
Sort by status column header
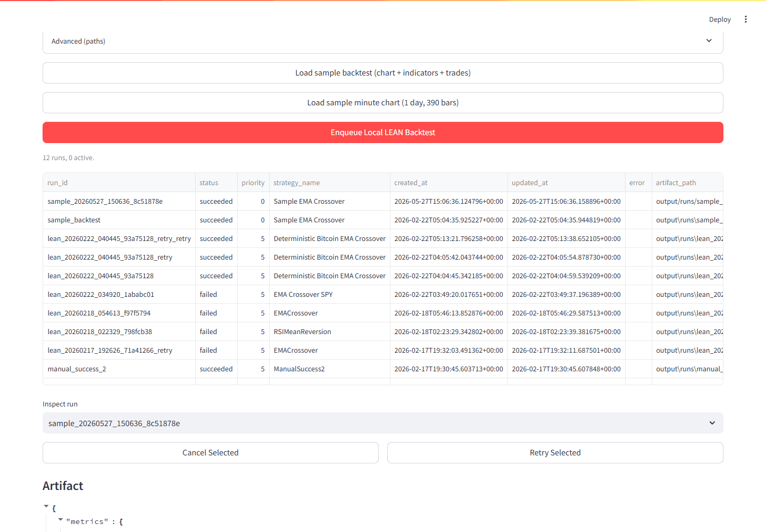tap(217, 182)
